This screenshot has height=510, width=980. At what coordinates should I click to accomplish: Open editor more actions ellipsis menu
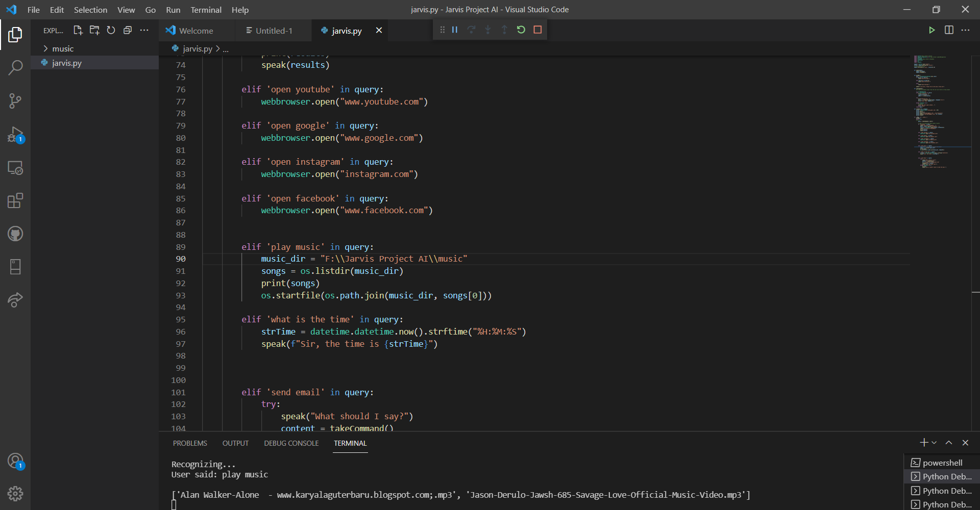tap(966, 30)
